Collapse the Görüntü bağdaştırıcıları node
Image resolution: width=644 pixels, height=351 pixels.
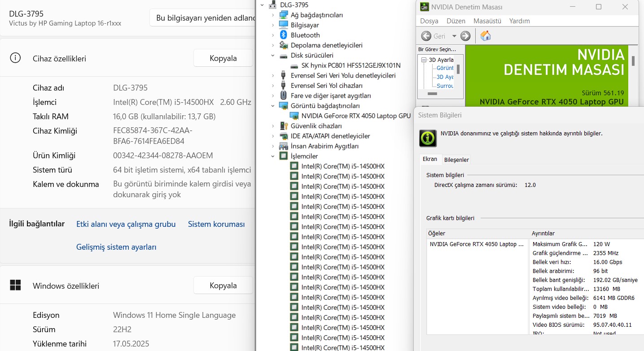(x=272, y=106)
